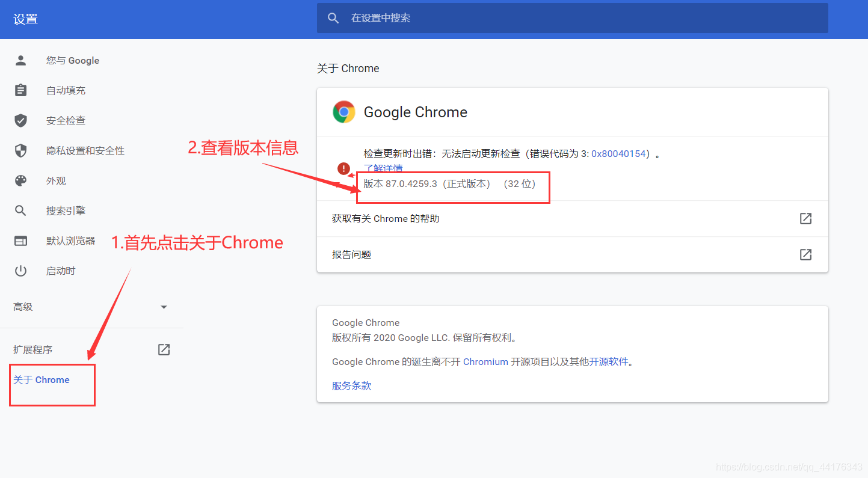Click the 关于 Chrome page heading
Image resolution: width=868 pixels, height=478 pixels.
(348, 69)
